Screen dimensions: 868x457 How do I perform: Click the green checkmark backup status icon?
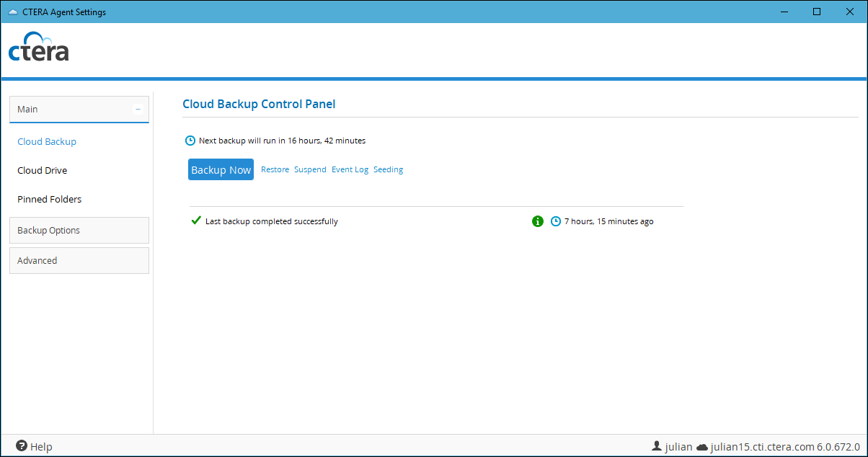tap(195, 221)
